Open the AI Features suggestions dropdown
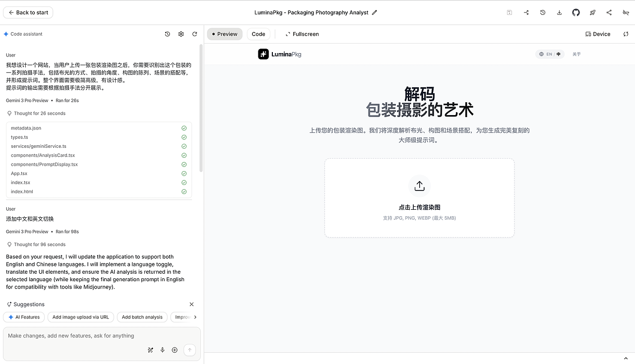This screenshot has height=364, width=635. point(24,317)
